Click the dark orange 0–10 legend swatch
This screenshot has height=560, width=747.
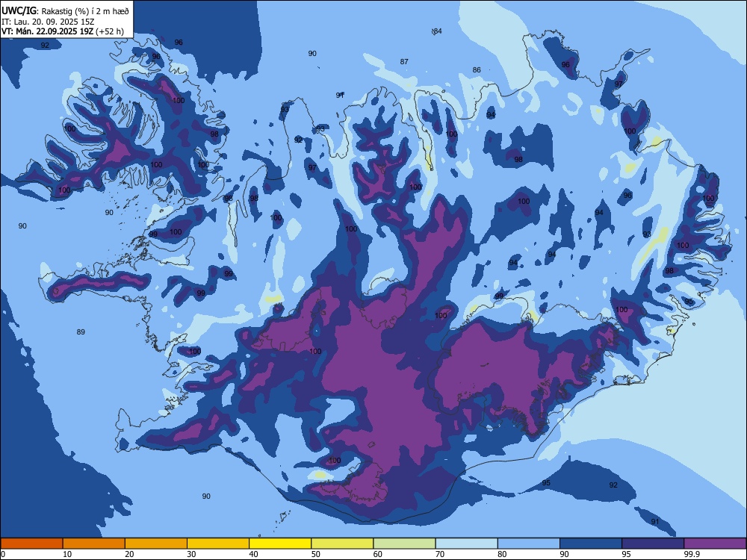31,544
